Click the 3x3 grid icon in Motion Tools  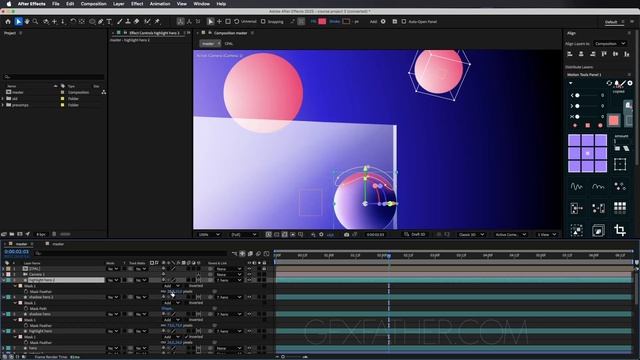tap(620, 208)
